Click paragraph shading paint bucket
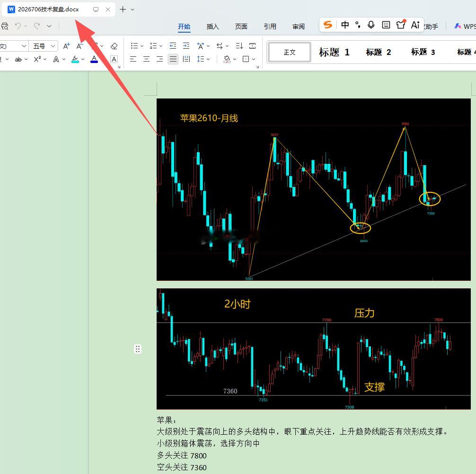This screenshot has width=476, height=474. click(x=227, y=59)
